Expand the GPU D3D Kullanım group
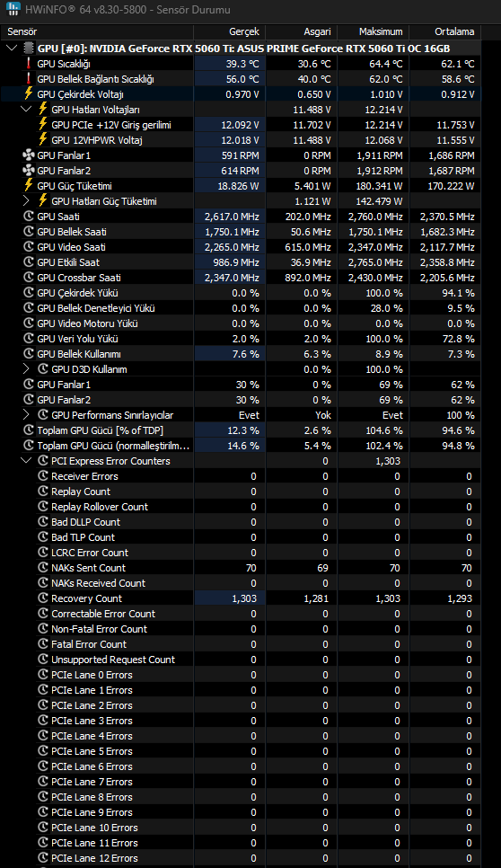The width and height of the screenshot is (501, 868). [x=26, y=369]
